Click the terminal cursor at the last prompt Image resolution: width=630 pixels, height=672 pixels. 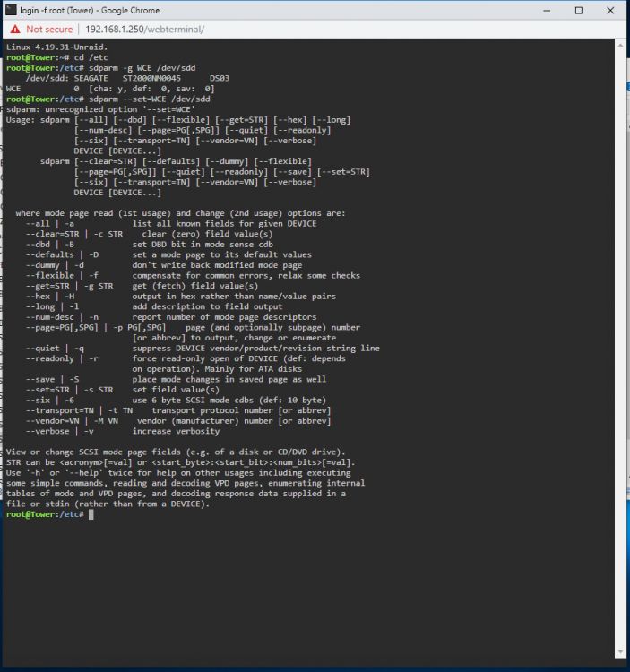coord(91,514)
